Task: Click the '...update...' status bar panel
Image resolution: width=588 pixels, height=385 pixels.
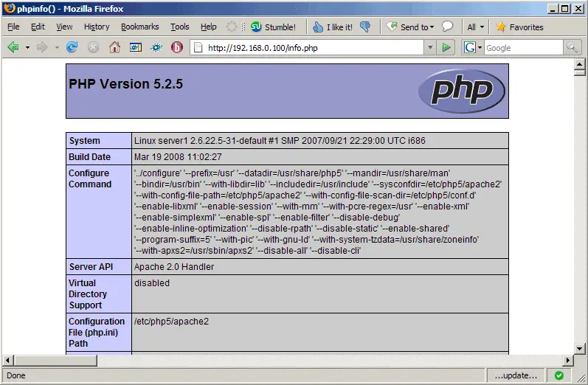Action: pyautogui.click(x=516, y=375)
